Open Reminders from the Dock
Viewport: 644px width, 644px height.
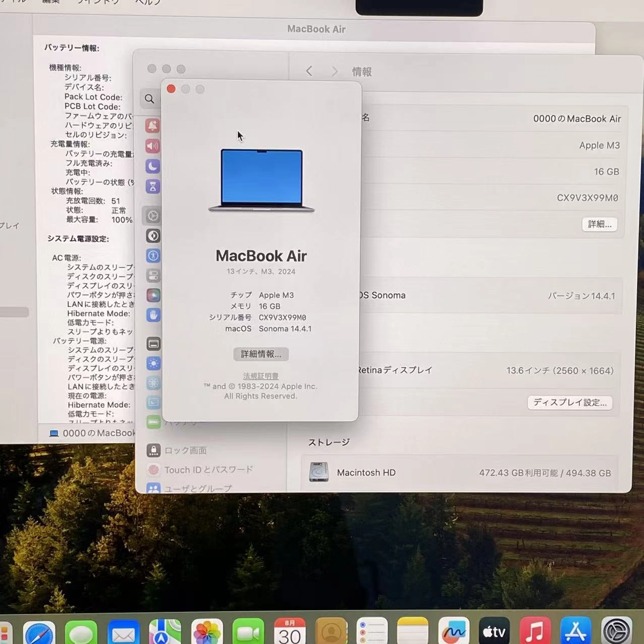[372, 632]
